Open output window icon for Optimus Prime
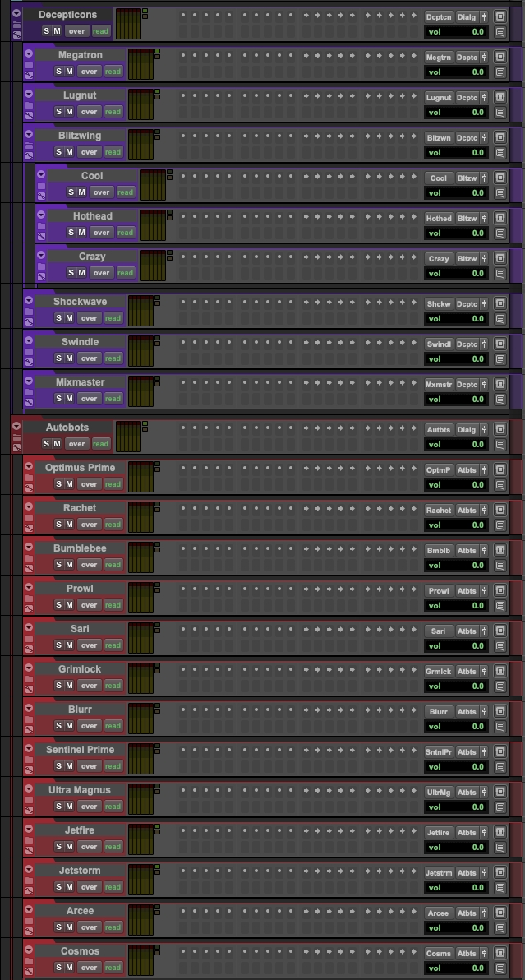525x980 pixels. click(500, 469)
